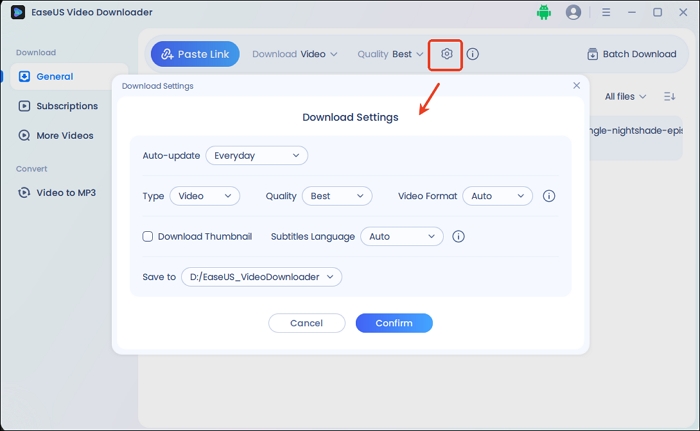Enable the Download Thumbnail checkbox
The width and height of the screenshot is (700, 431).
[148, 237]
